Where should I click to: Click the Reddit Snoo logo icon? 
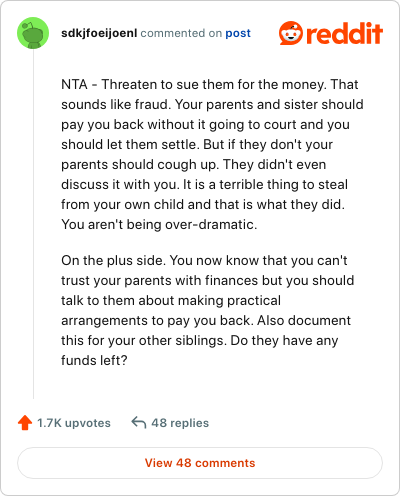[291, 33]
